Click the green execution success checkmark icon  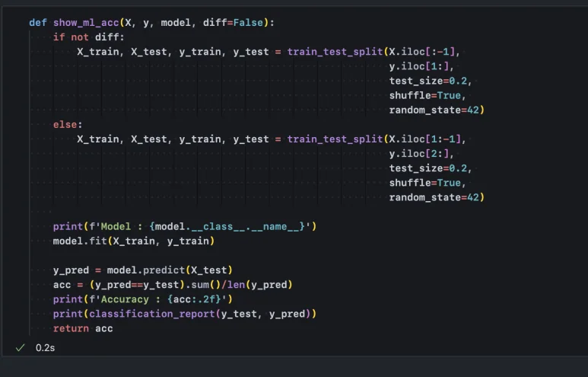click(x=20, y=347)
